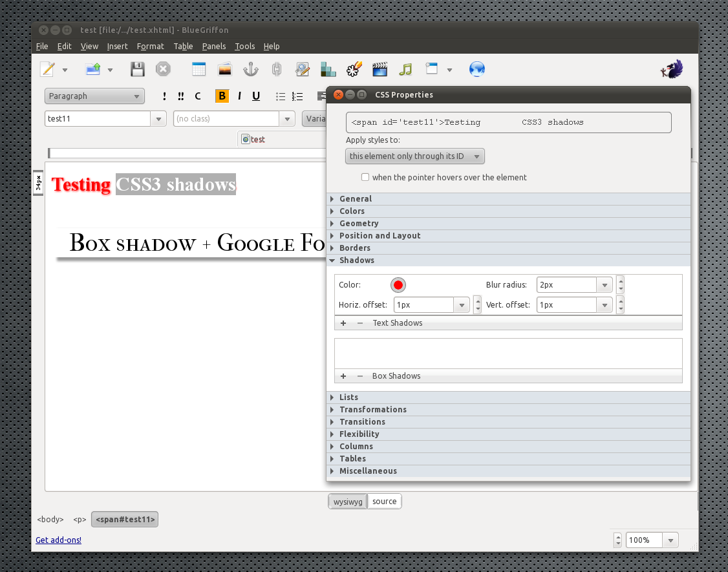The image size is (728, 572).
Task: Enable 'when the pointer hovers' checkbox
Action: click(x=365, y=177)
